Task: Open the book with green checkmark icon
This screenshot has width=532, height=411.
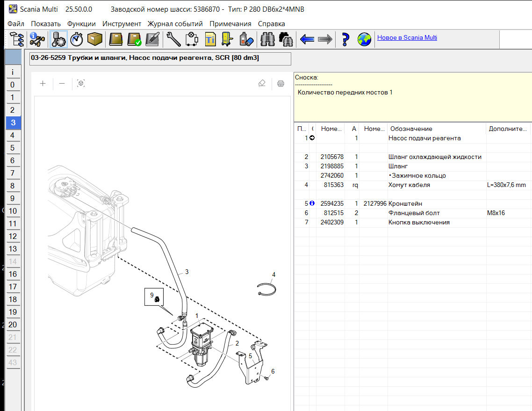Action: coord(134,39)
